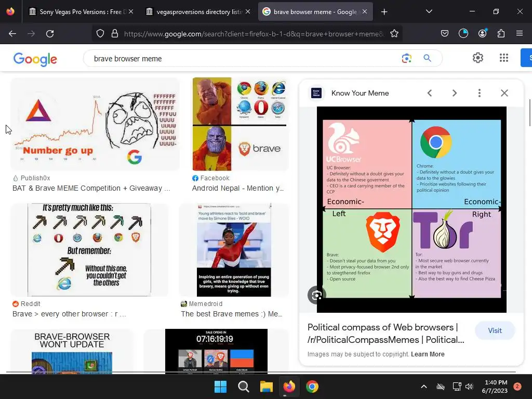Show hidden system tray icons

pos(424,387)
